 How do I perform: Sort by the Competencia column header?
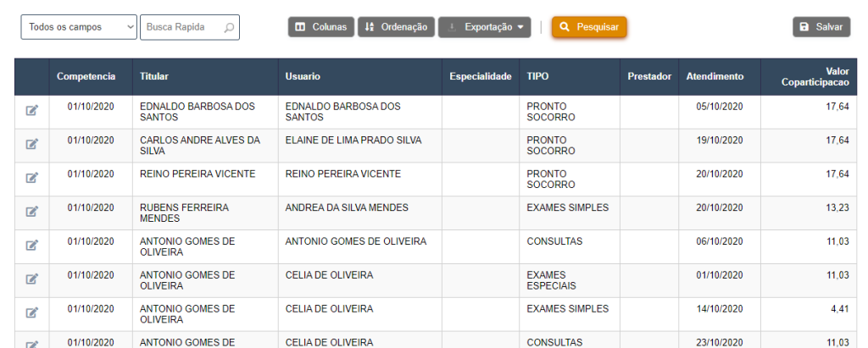[x=86, y=76]
